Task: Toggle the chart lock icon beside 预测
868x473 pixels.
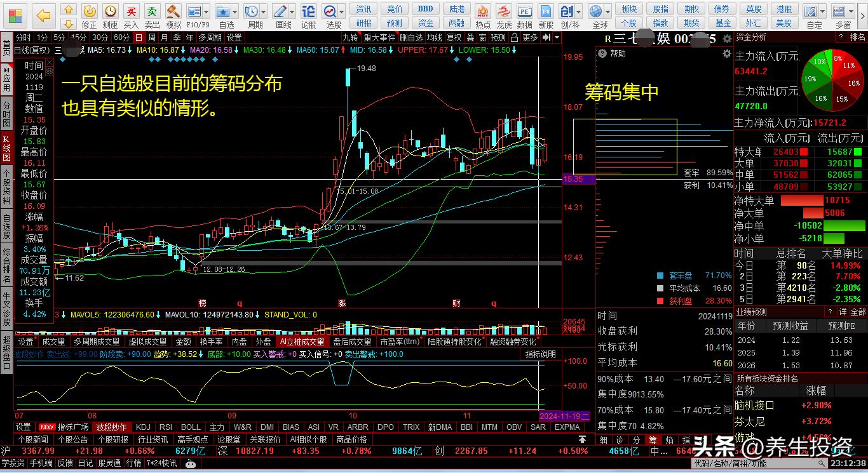Action: 513,37
